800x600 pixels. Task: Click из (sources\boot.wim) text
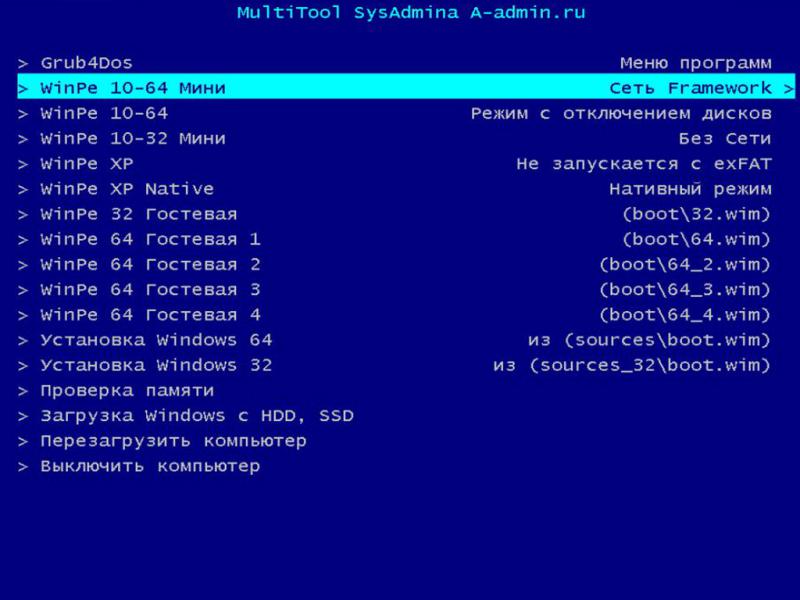(649, 340)
